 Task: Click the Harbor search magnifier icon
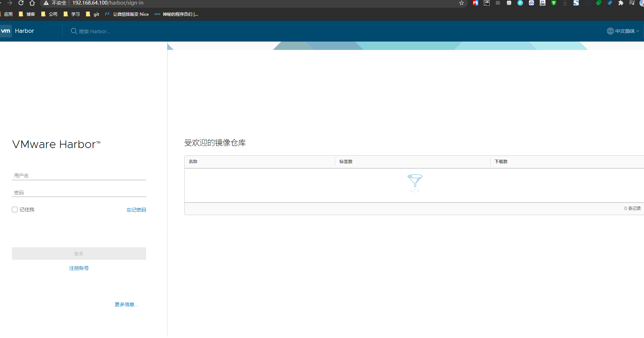point(74,31)
